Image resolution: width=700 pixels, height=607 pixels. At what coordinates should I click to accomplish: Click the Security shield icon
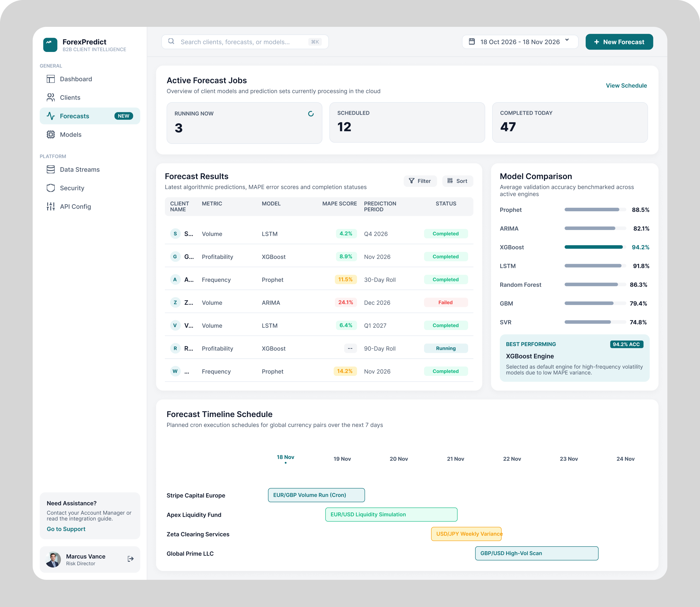51,188
